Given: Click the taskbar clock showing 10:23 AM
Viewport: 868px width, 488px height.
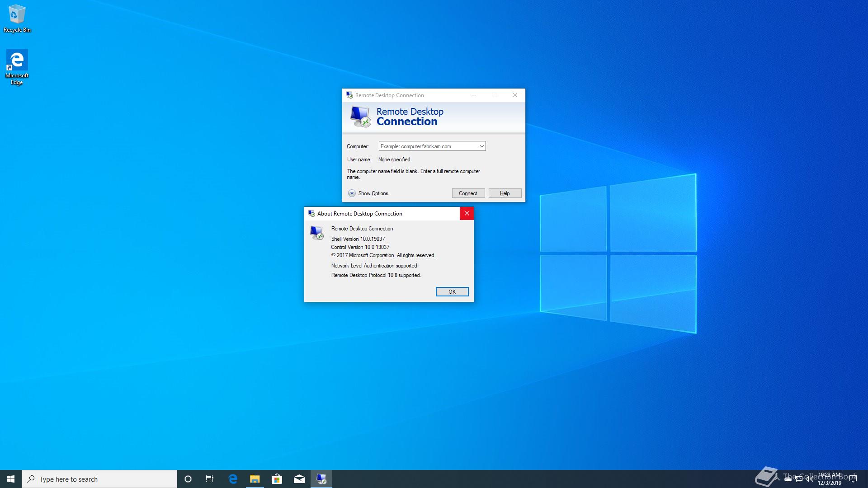Looking at the screenshot, I should click(830, 479).
